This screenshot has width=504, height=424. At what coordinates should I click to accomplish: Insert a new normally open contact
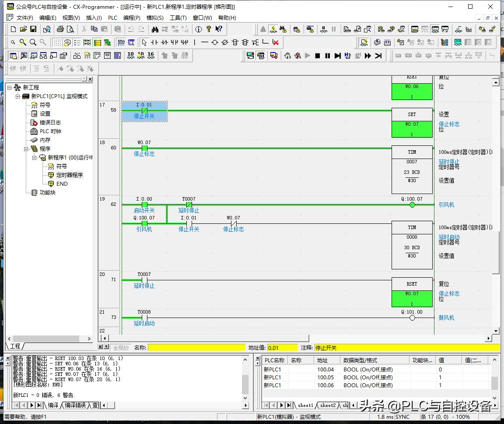click(x=154, y=42)
